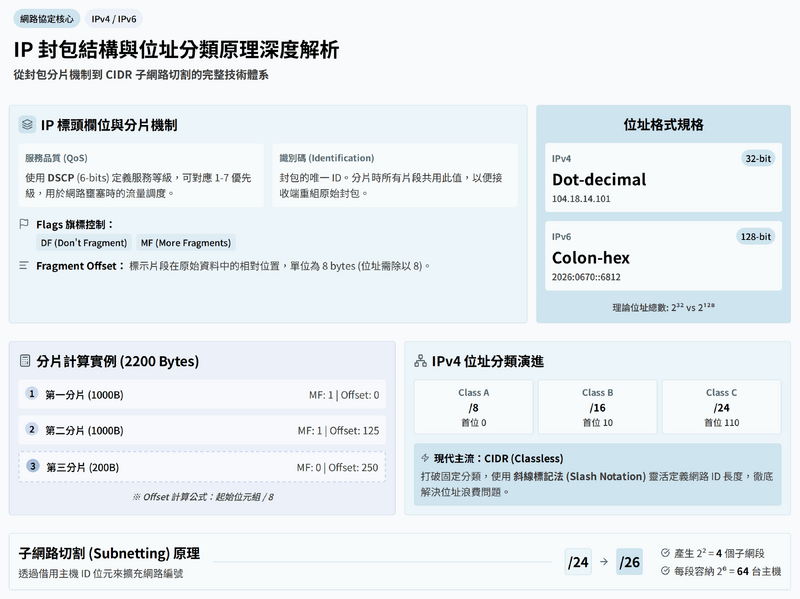Image resolution: width=800 pixels, height=599 pixels.
Task: Click the lines icon beside Fragment Offset
Action: click(x=24, y=266)
